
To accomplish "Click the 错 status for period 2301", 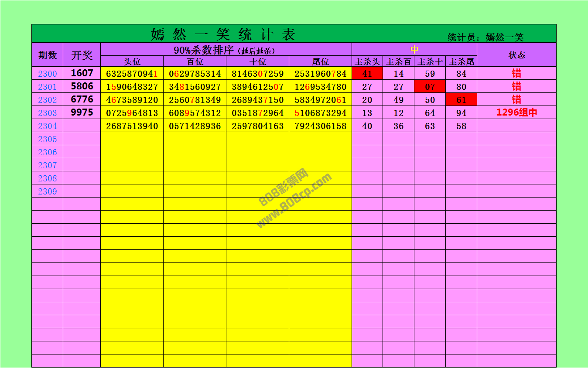I will 516,86.
